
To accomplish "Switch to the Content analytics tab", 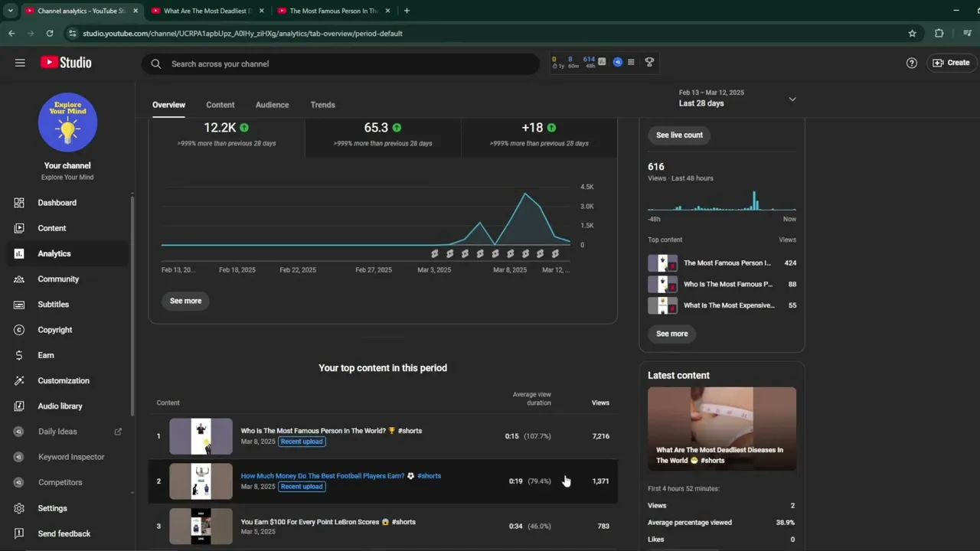I will (220, 105).
